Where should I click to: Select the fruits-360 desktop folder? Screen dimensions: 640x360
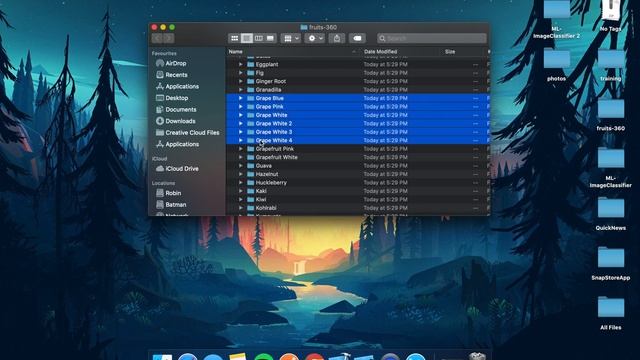(611, 115)
